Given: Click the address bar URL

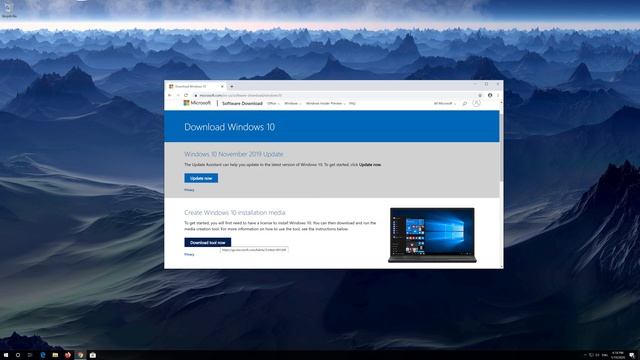Looking at the screenshot, I should (x=241, y=95).
